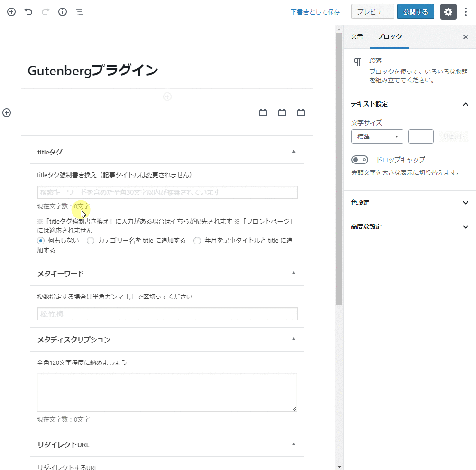Click the redo arrow icon
Image resolution: width=476 pixels, height=470 pixels.
tap(46, 12)
